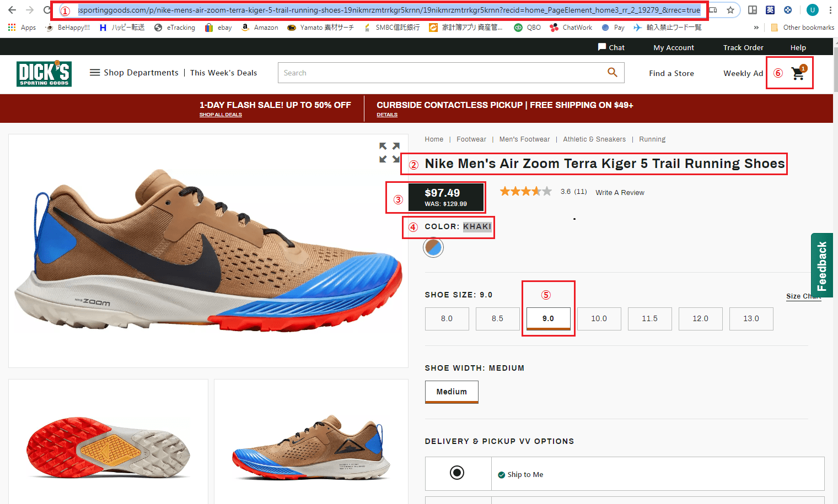Screen dimensions: 838x504
Task: Open the Amazon bookmark
Action: coord(260,28)
